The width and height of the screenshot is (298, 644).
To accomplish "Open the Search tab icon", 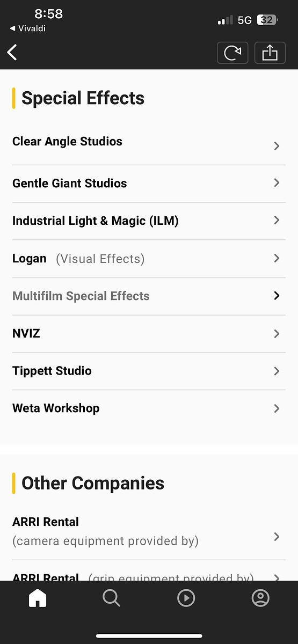I will click(x=111, y=598).
